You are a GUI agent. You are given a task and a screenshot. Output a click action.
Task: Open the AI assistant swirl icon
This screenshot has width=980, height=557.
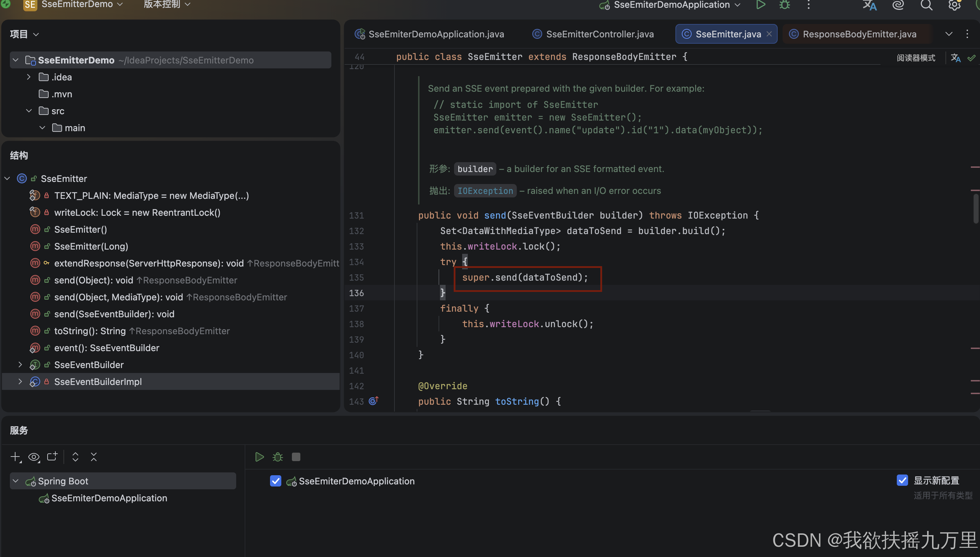point(898,5)
